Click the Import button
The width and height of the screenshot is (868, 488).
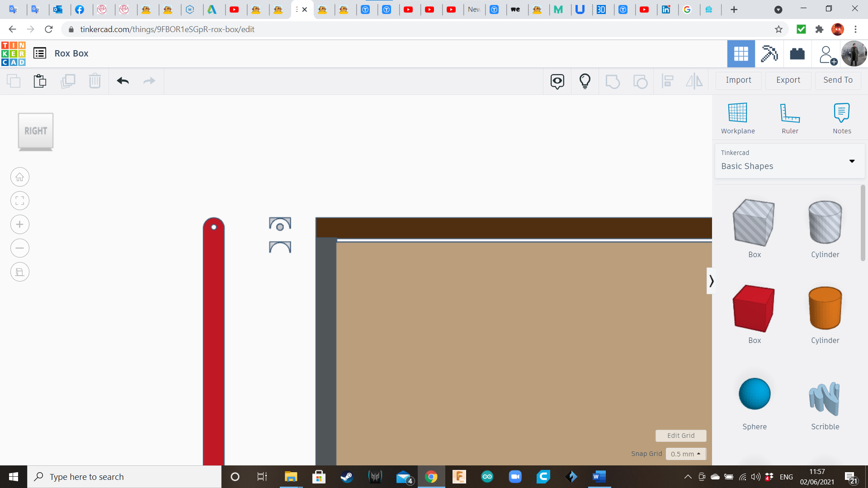coord(738,80)
